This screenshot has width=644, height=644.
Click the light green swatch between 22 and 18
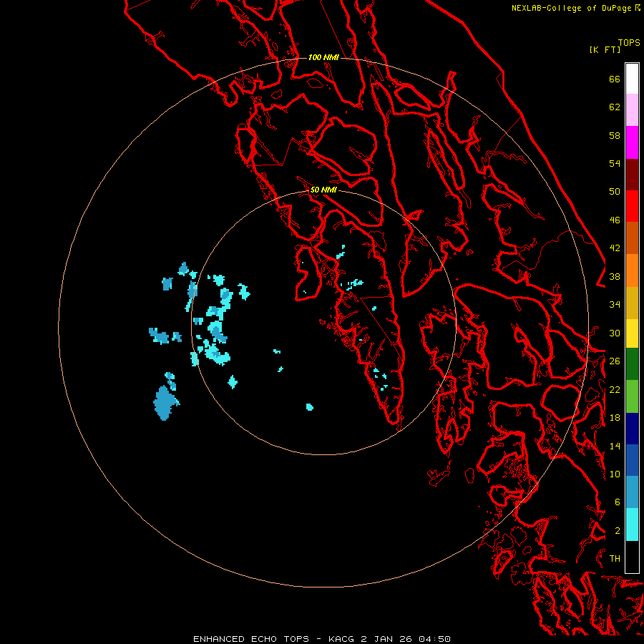632,396
